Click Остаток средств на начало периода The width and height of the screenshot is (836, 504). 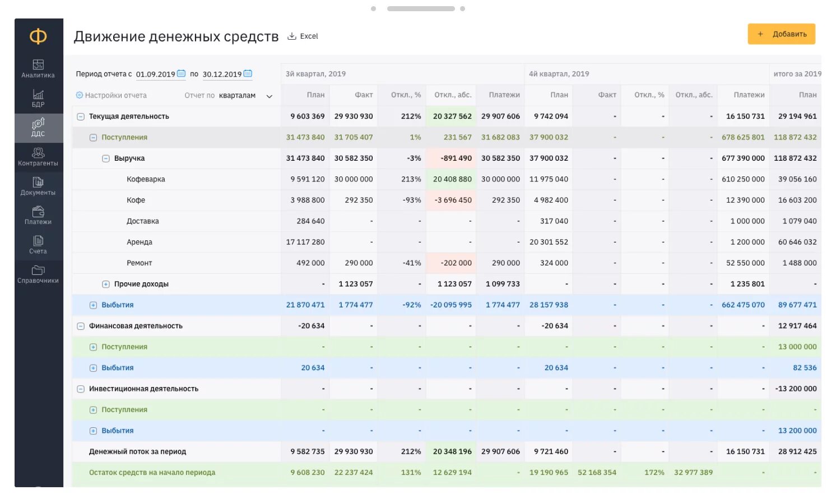pos(152,473)
